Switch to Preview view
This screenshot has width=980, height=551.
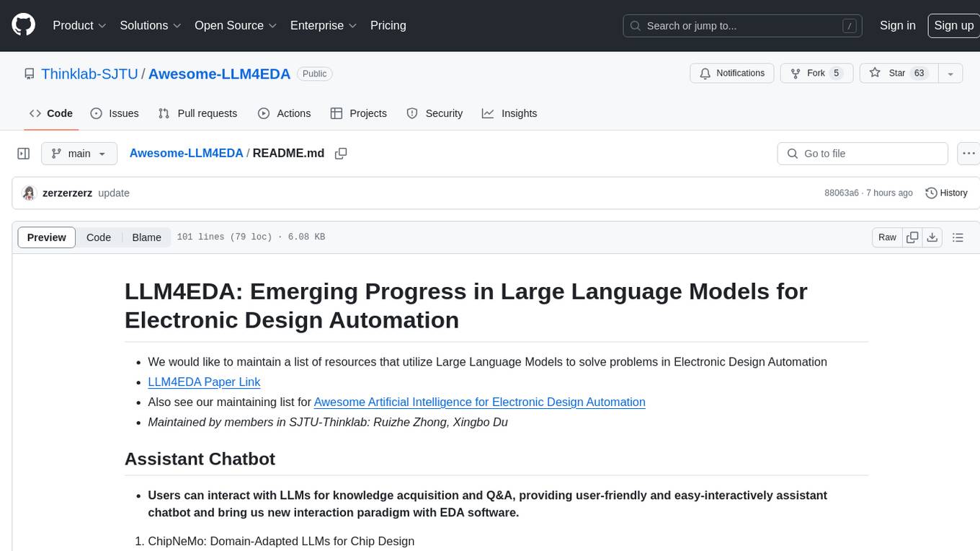point(47,237)
